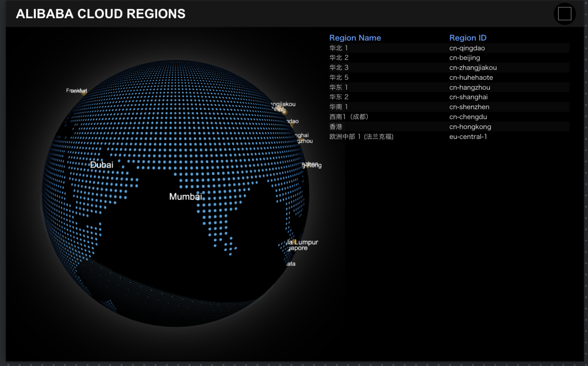Screen dimensions: 588x366
Task: Click the Frankfurt marker on the globe
Action: point(84,93)
